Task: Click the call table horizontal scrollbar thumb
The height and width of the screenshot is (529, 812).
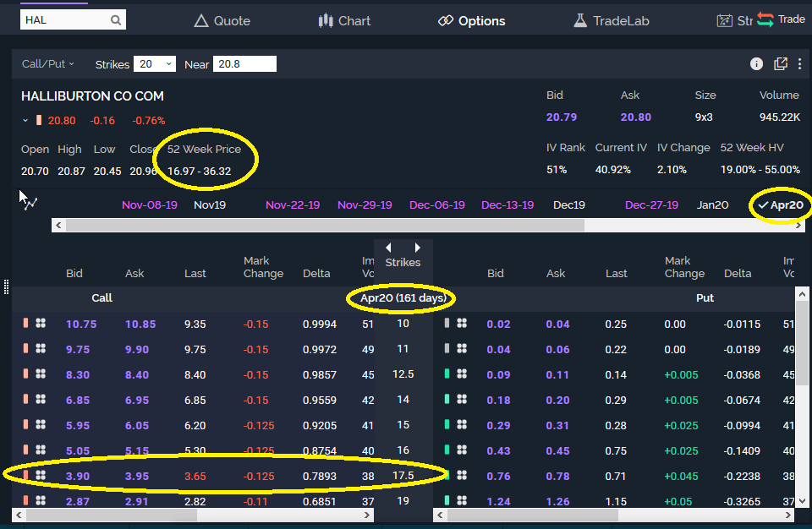Action: click(x=112, y=515)
